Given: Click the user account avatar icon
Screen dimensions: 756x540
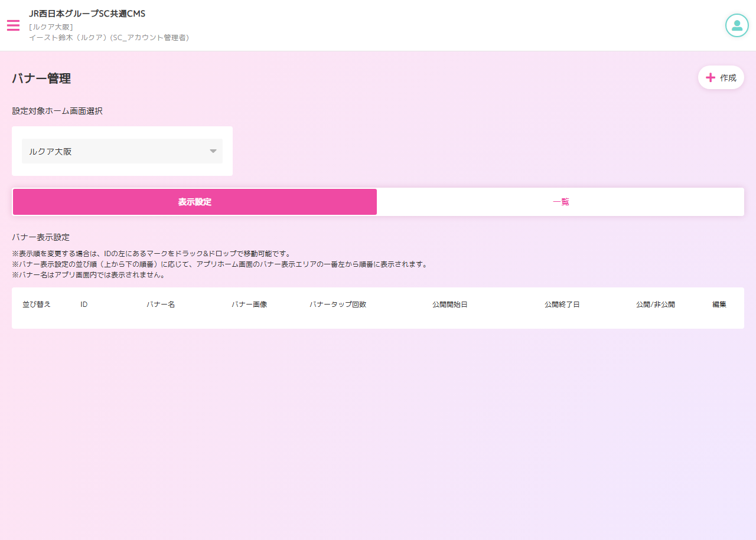Looking at the screenshot, I should pyautogui.click(x=737, y=25).
